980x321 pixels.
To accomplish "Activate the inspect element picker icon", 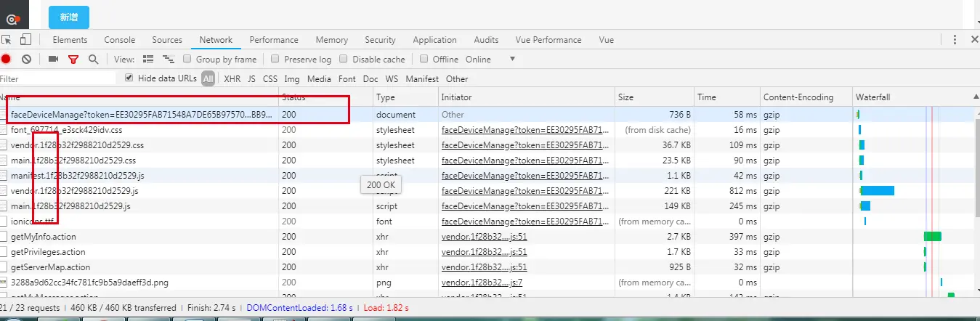I will (7, 40).
